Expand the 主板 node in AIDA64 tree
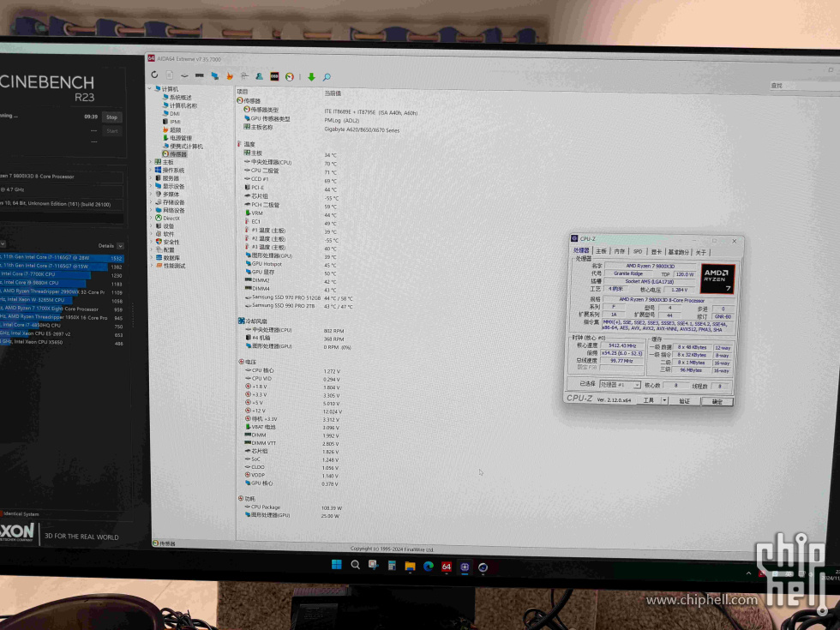840x630 pixels. pyautogui.click(x=151, y=162)
